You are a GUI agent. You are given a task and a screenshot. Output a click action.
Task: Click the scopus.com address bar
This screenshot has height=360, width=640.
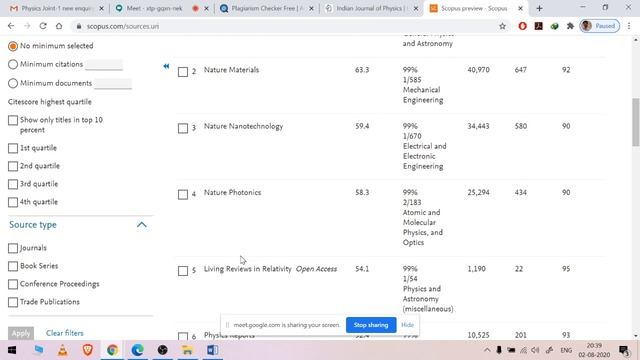[286, 26]
